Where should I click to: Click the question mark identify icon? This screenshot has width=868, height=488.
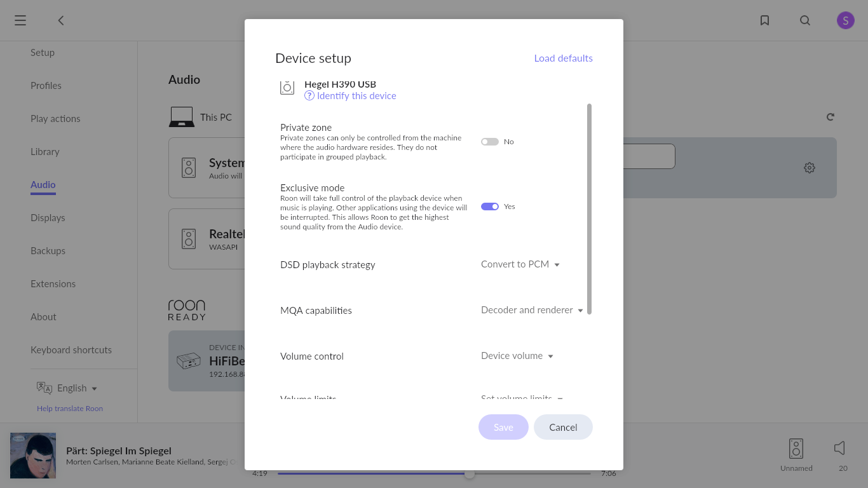(309, 96)
